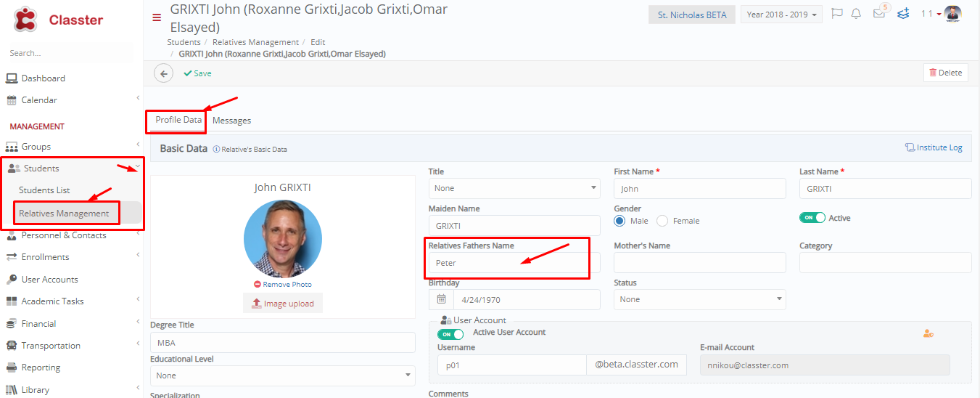Open the notifications bell icon
Screen dimensions: 980x398
(x=857, y=14)
